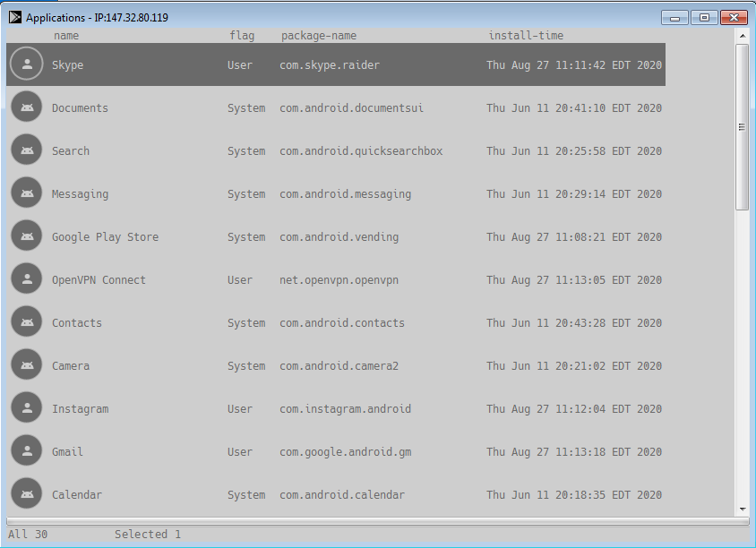The width and height of the screenshot is (756, 548).
Task: Click package name com.android.documentsui
Action: click(x=351, y=108)
